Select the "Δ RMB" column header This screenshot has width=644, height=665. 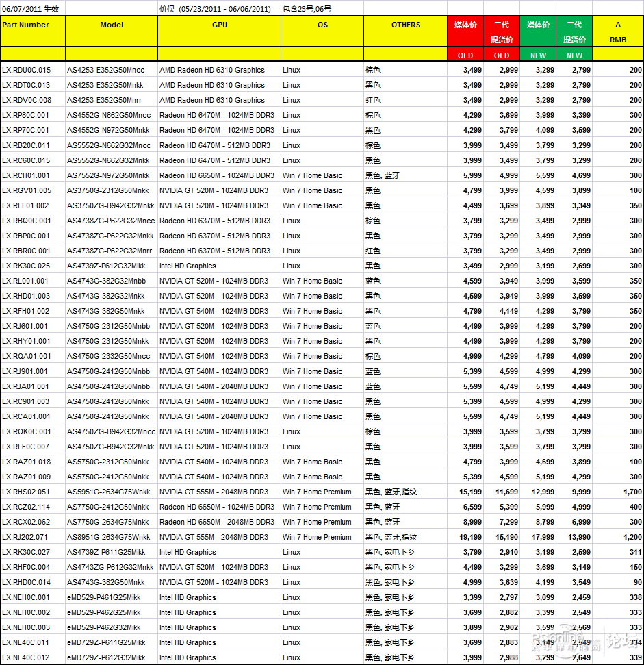pos(618,32)
